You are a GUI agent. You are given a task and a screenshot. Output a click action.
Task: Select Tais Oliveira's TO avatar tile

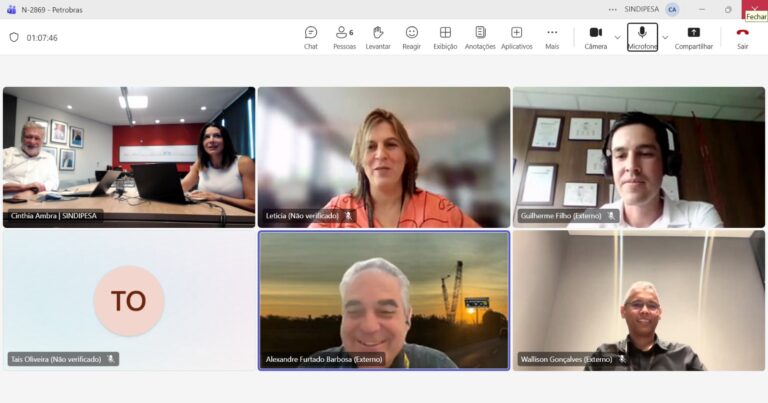(x=128, y=300)
